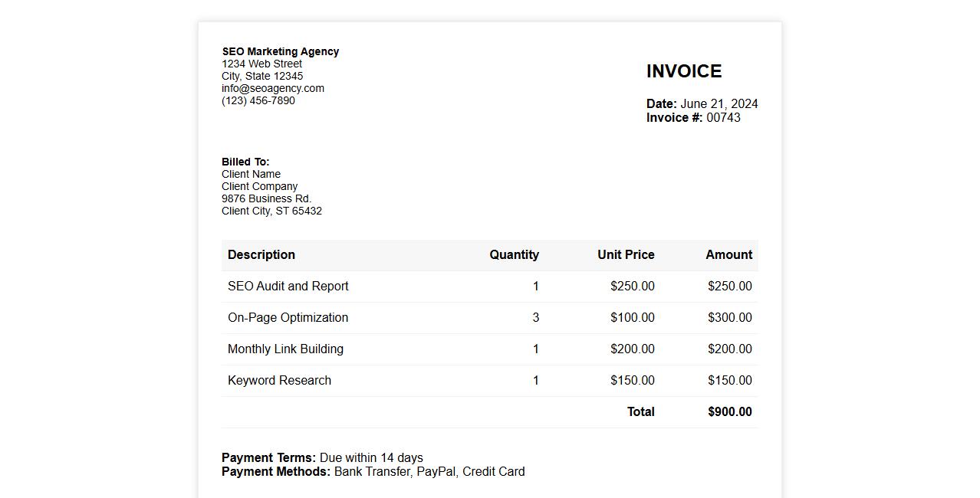Click the info@seoagency.com email address
Screen dimensions: 980x498
tap(273, 88)
